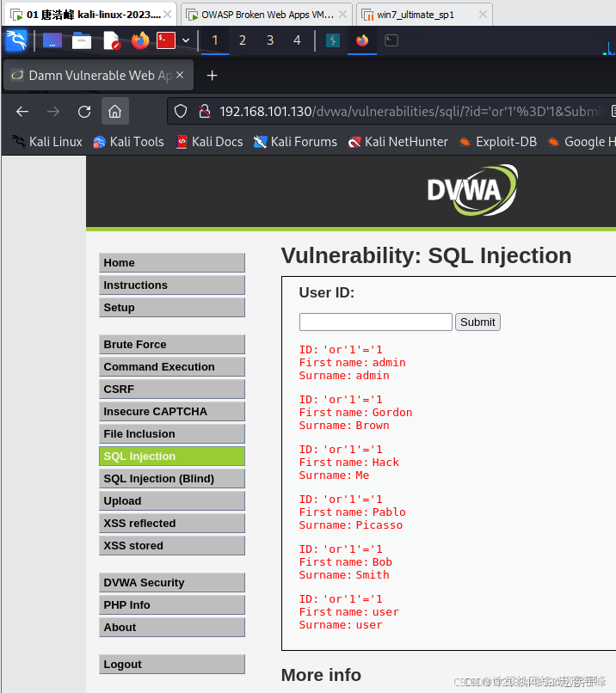Click the Logout button

click(171, 665)
